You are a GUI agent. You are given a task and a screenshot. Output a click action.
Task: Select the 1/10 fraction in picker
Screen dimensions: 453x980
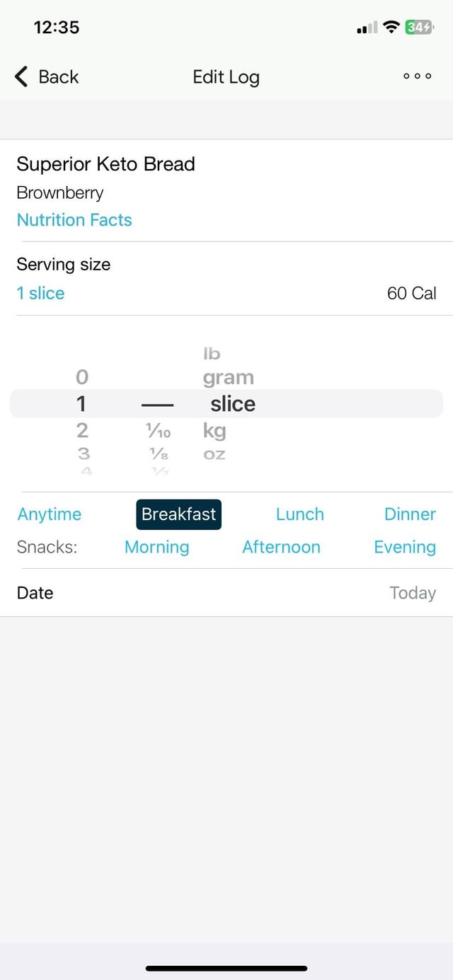(156, 431)
